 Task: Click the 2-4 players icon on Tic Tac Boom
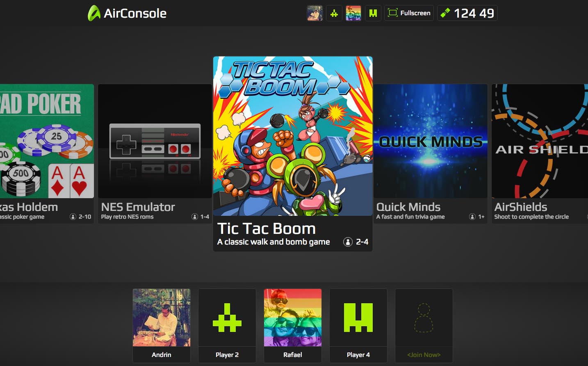click(x=348, y=242)
